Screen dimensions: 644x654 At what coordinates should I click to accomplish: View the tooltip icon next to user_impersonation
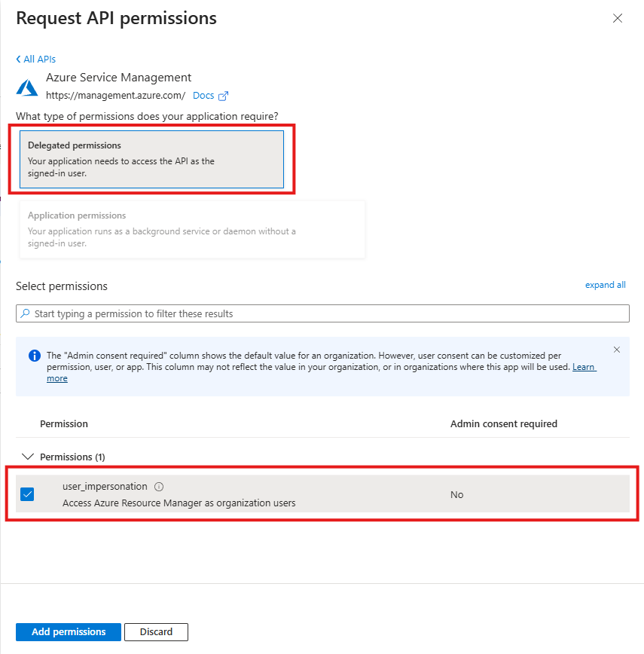pyautogui.click(x=159, y=487)
